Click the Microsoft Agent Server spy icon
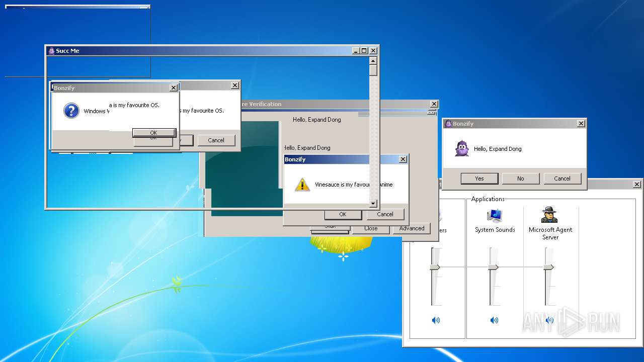Viewport: 644px width, 362px height. point(549,215)
